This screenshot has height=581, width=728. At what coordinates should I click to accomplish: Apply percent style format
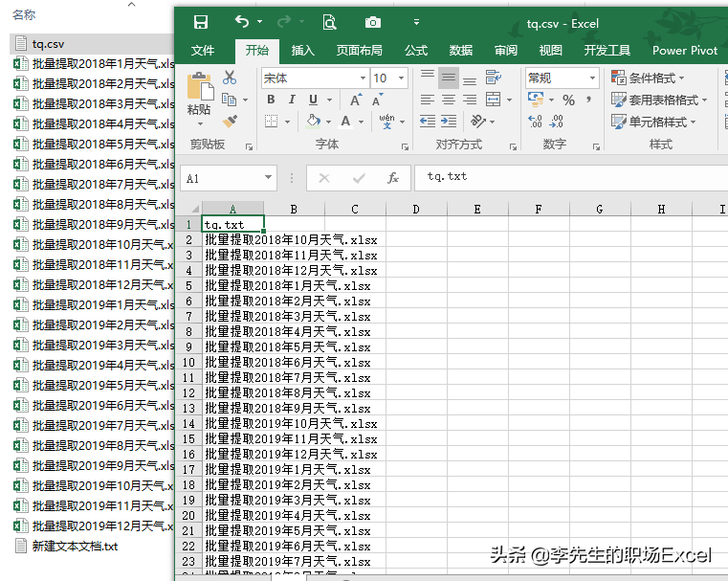569,100
